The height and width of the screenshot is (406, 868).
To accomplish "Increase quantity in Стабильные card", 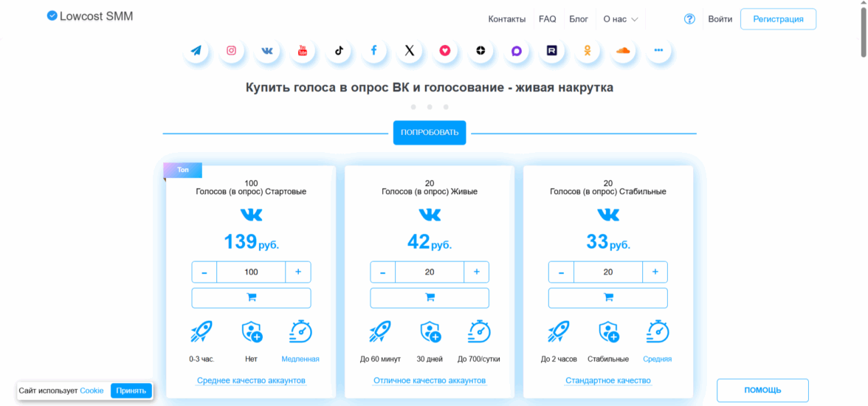I will [x=655, y=272].
